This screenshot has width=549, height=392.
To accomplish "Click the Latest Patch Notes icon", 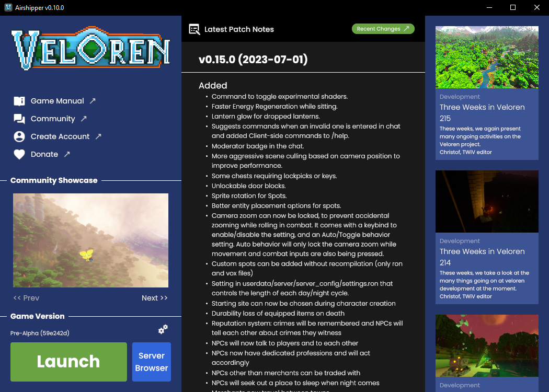I will point(195,29).
